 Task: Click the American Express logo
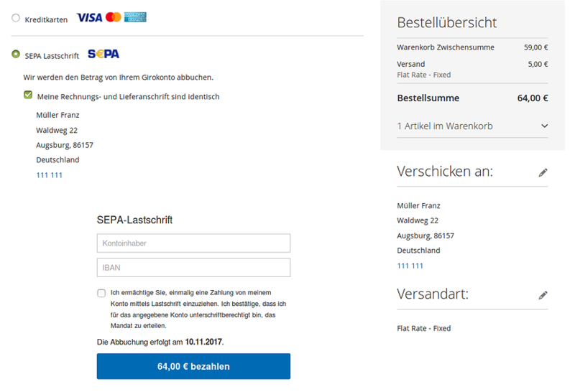(135, 17)
